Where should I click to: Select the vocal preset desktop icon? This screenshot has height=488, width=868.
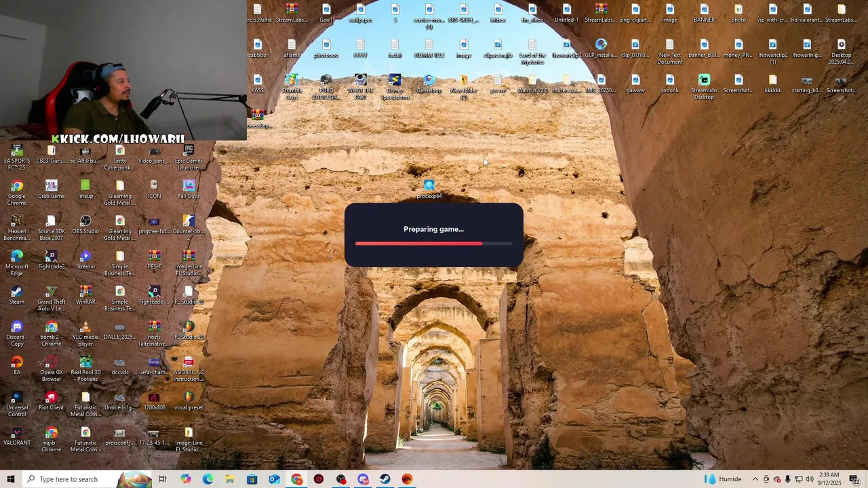click(189, 401)
